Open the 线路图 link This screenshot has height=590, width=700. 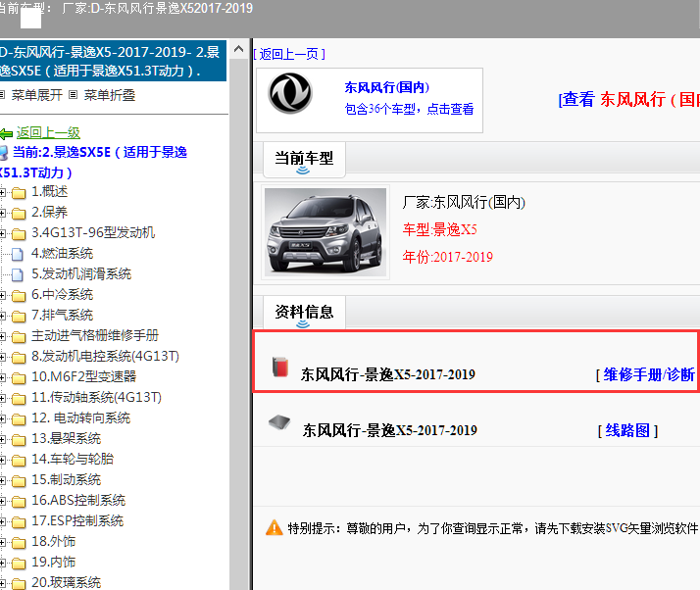click(627, 430)
